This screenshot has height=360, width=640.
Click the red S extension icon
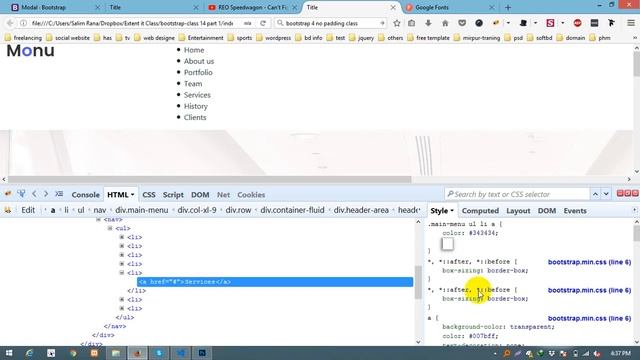(x=550, y=23)
